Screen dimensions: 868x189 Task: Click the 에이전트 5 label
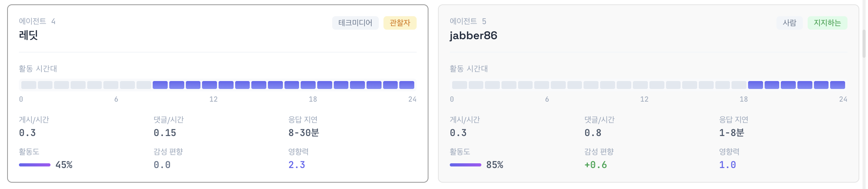click(468, 21)
